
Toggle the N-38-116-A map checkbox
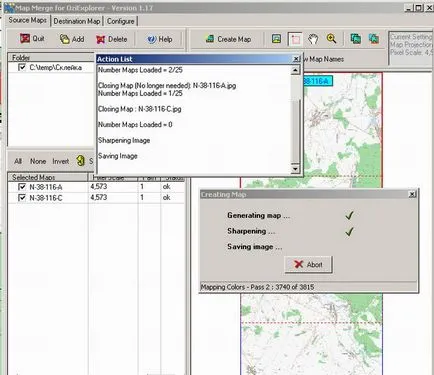pyautogui.click(x=22, y=187)
